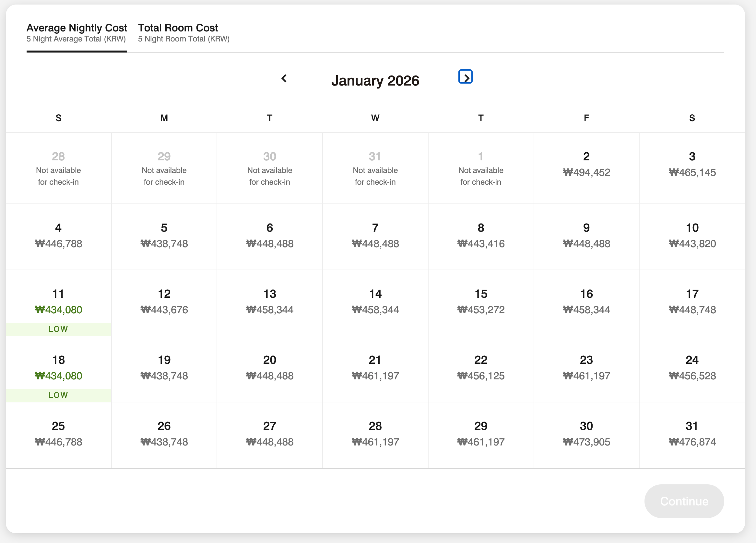Select Average Nightly Cost tab
756x543 pixels.
pos(77,33)
